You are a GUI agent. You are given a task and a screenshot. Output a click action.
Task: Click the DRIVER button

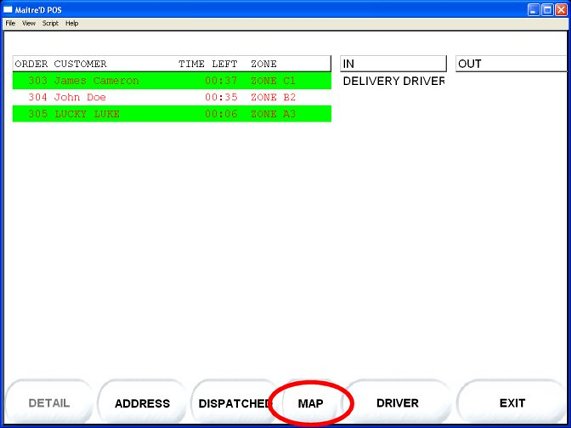[x=397, y=403]
